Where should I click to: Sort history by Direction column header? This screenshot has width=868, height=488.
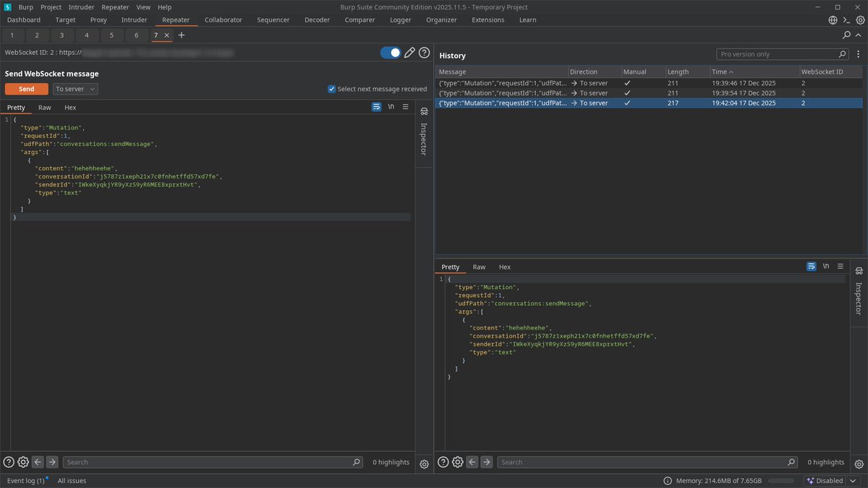[x=594, y=72]
